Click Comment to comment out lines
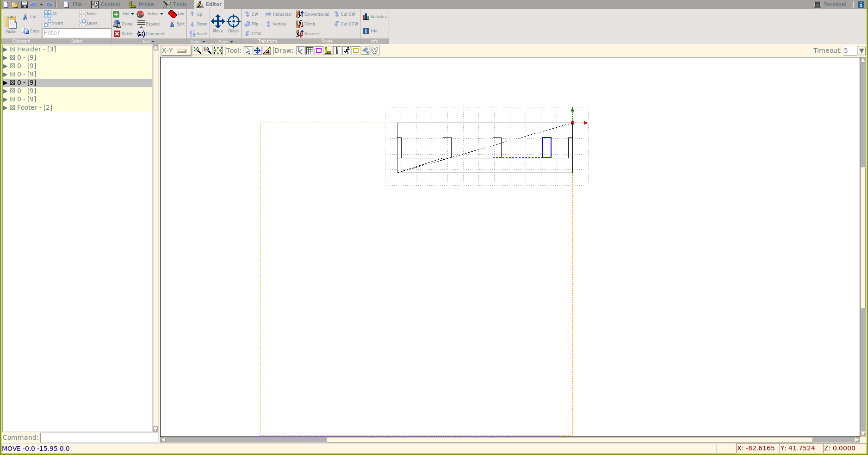 point(151,34)
